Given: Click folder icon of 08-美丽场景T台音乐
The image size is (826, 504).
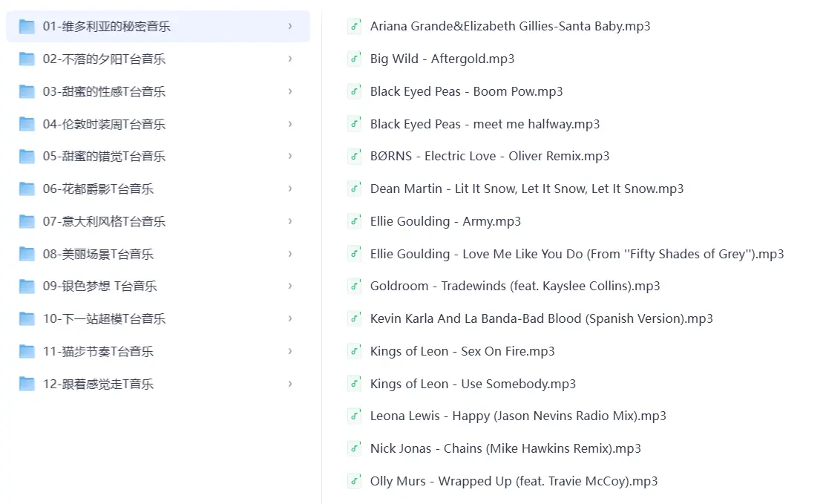Looking at the screenshot, I should (x=27, y=255).
